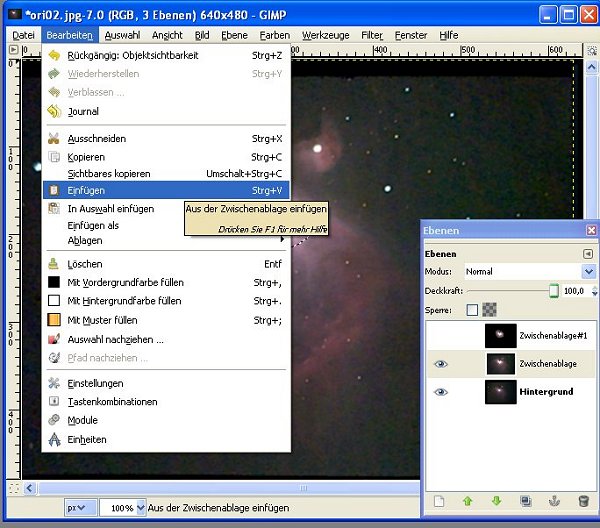The image size is (600, 528).
Task: Click the Deckkraft value field 100,0
Action: (576, 291)
